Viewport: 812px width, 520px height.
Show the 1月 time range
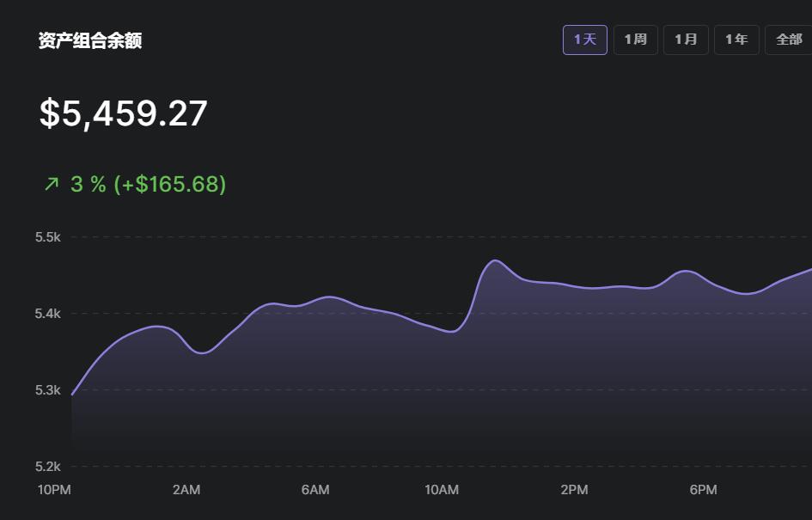point(686,40)
